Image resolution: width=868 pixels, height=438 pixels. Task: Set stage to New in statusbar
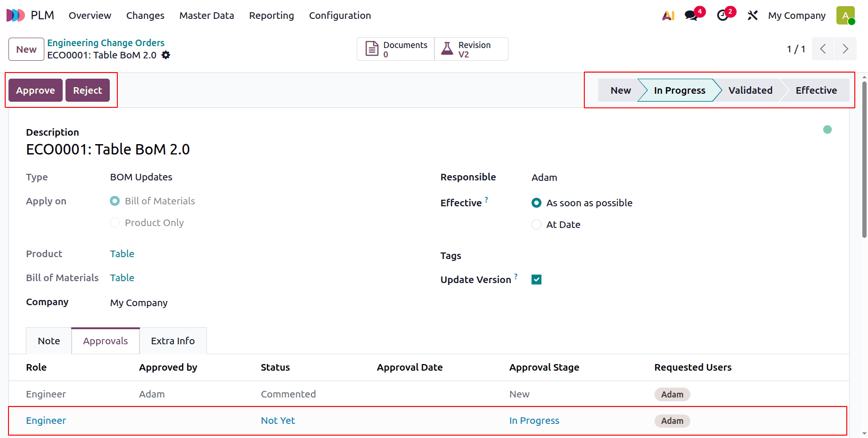(x=620, y=90)
